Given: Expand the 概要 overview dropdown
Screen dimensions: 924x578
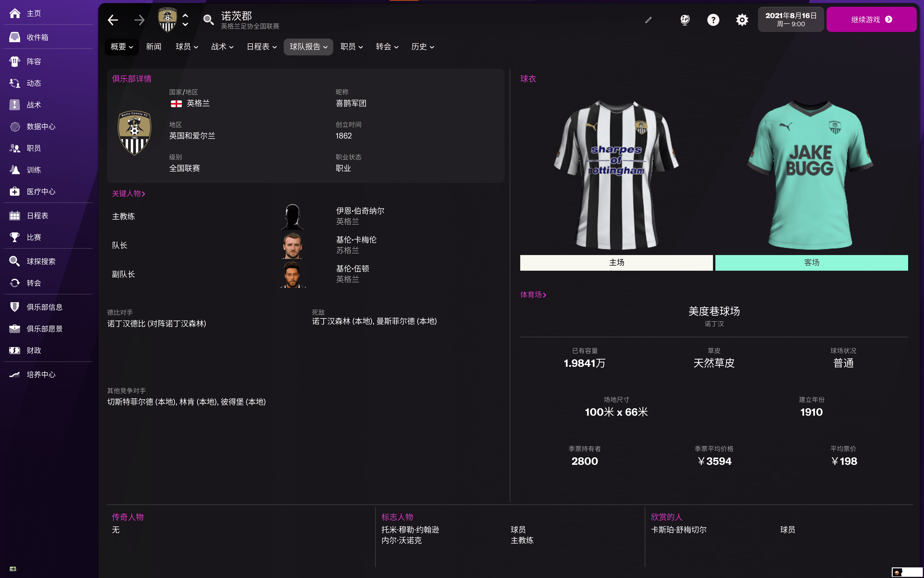Looking at the screenshot, I should click(122, 47).
